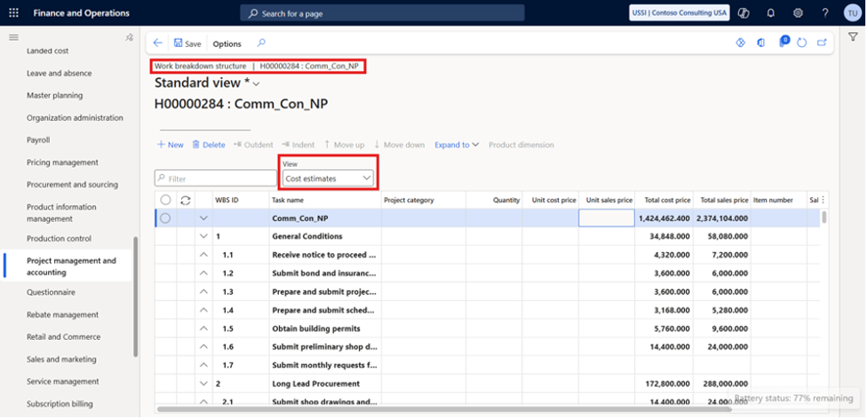Toggle chevron for task 1.5 Obtain building permits

tap(203, 328)
